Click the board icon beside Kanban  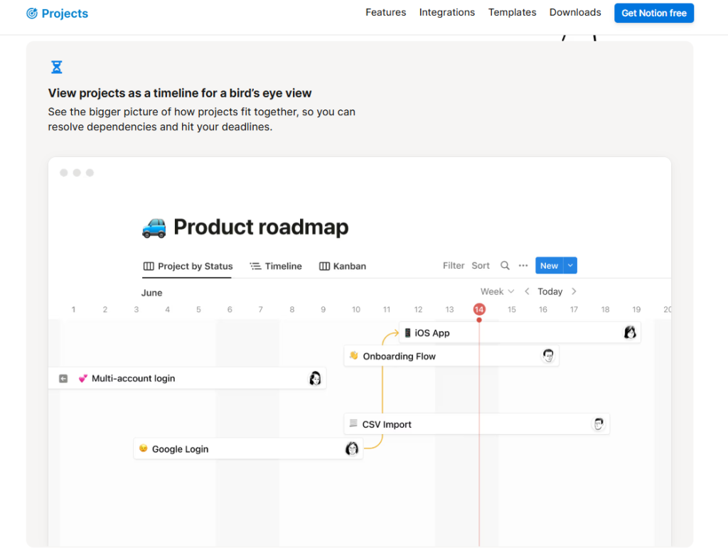(x=324, y=266)
